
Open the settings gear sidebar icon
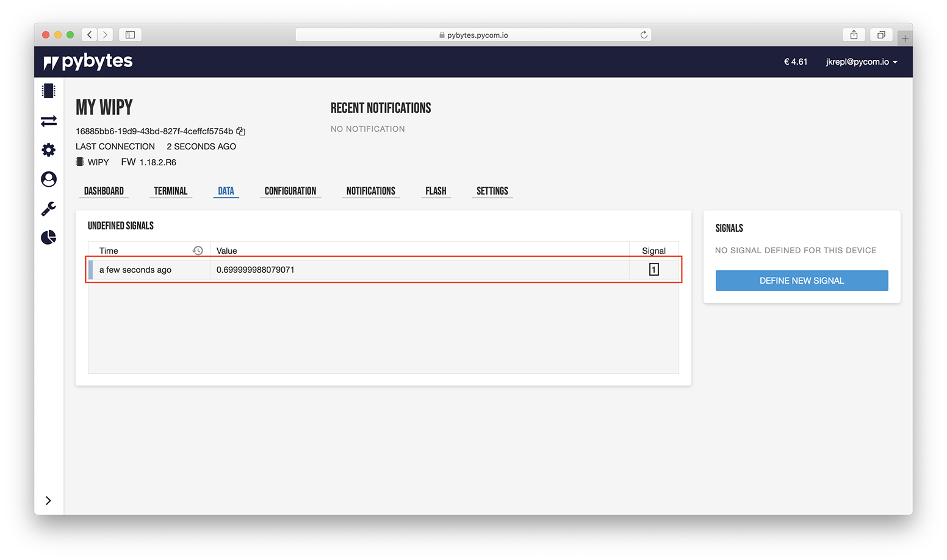[x=49, y=150]
